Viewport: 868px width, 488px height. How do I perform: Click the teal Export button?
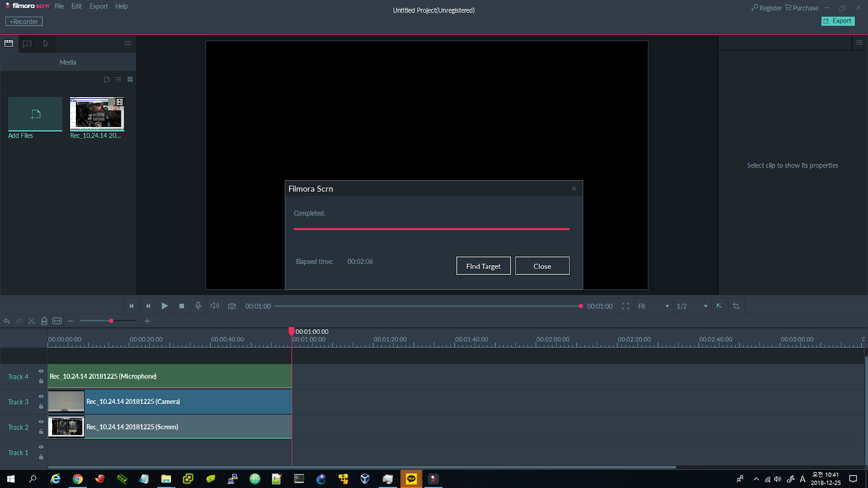[838, 21]
